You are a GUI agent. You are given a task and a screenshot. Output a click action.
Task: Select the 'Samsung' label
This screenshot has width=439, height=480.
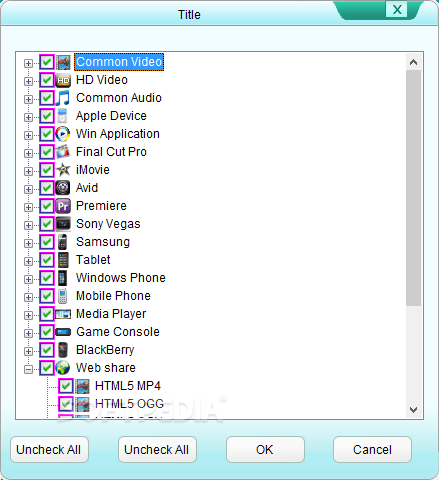pos(103,242)
